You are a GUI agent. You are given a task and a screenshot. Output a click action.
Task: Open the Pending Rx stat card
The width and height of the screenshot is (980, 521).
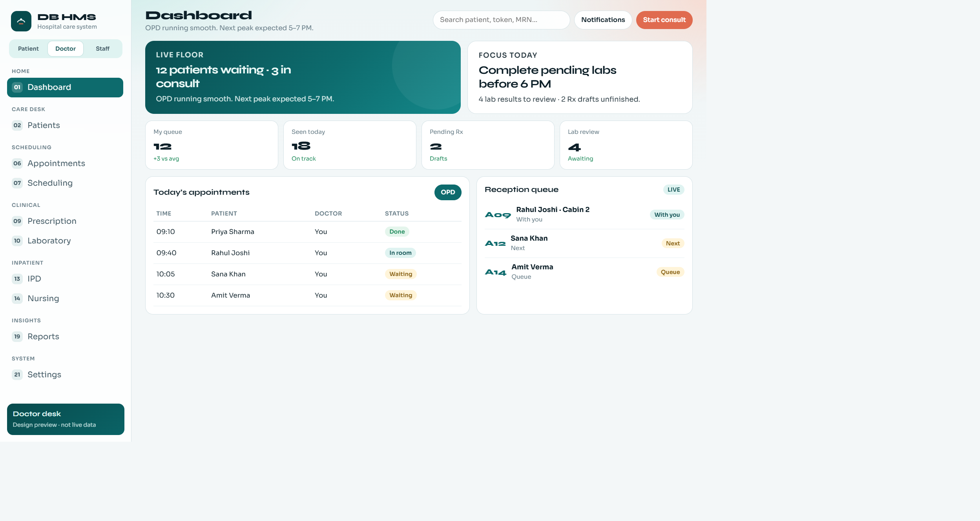tap(488, 145)
